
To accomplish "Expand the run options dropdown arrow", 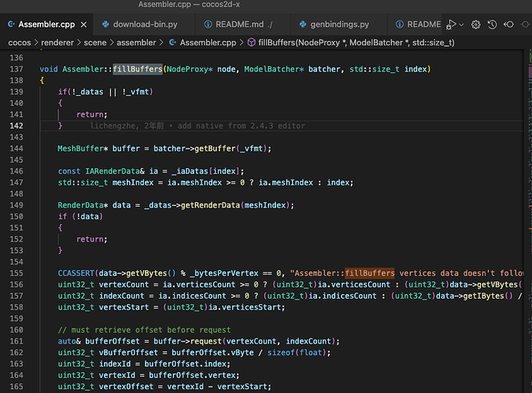I will coord(461,24).
